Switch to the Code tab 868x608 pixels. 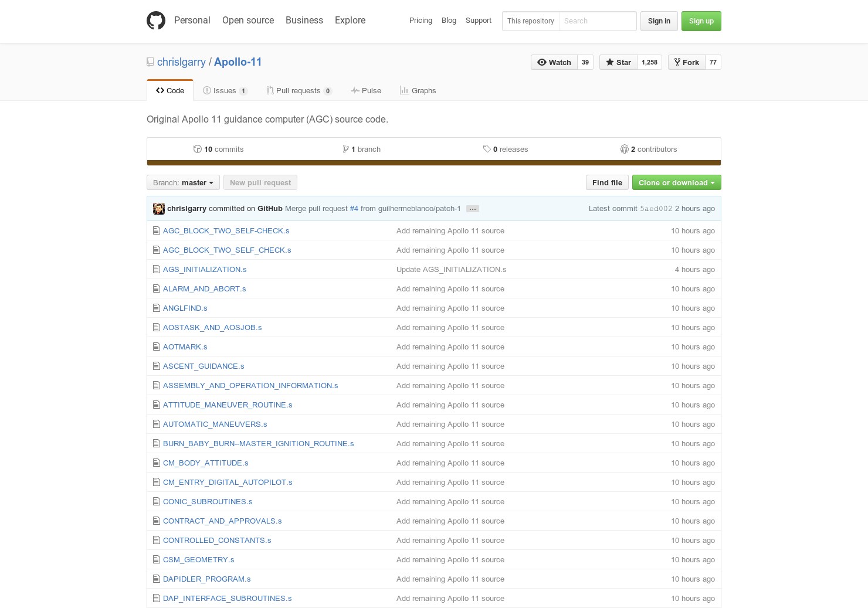pos(170,91)
